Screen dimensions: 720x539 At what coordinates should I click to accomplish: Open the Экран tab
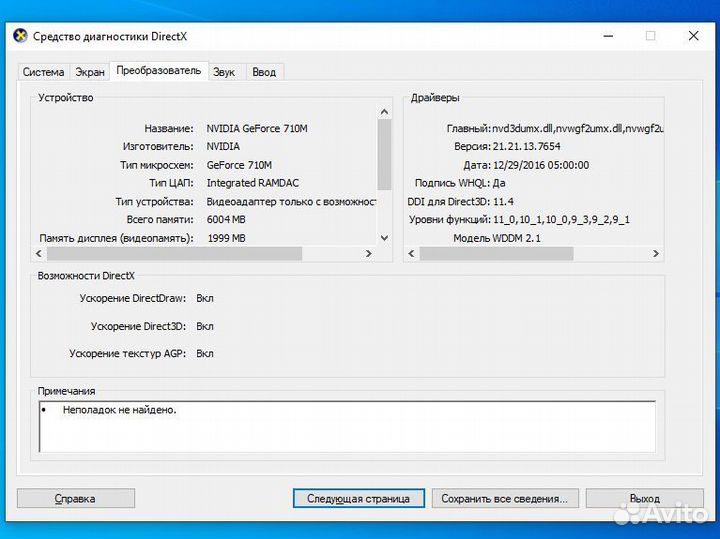pyautogui.click(x=90, y=72)
